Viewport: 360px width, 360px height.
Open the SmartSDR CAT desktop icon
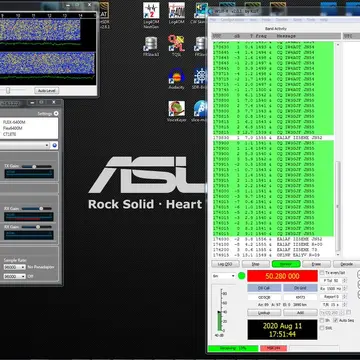(104, 14)
